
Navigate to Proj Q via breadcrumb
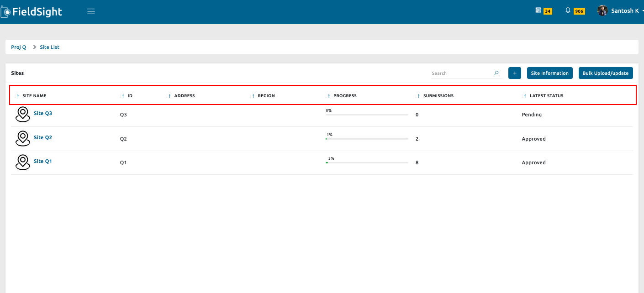point(18,47)
